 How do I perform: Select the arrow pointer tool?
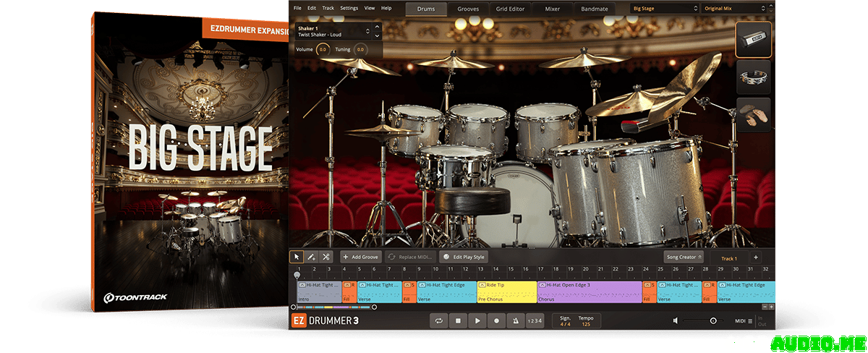[x=297, y=257]
